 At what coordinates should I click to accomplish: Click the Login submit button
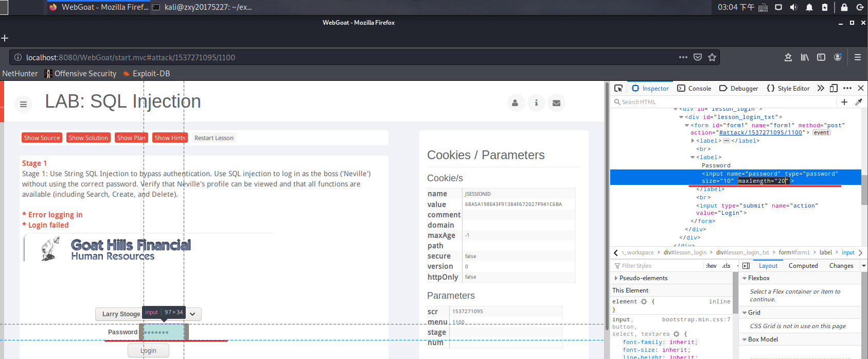pos(148,350)
